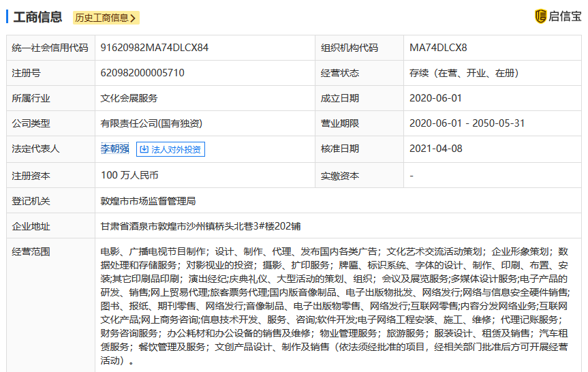Click the 登记机关 label cell
Image resolution: width=588 pixels, height=372 pixels.
coord(50,201)
